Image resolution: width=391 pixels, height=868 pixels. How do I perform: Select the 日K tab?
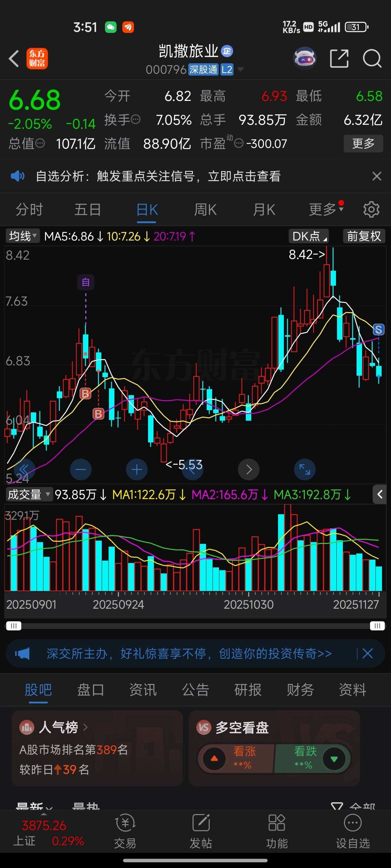point(147,209)
